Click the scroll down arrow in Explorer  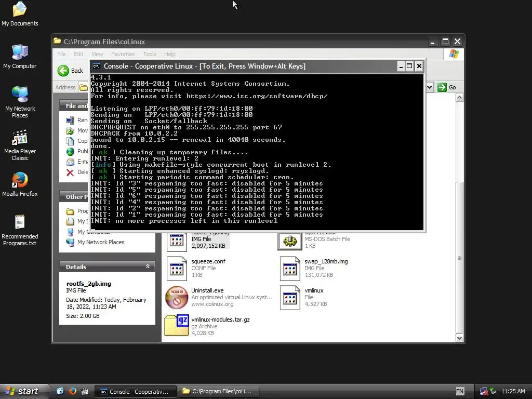tap(459, 338)
